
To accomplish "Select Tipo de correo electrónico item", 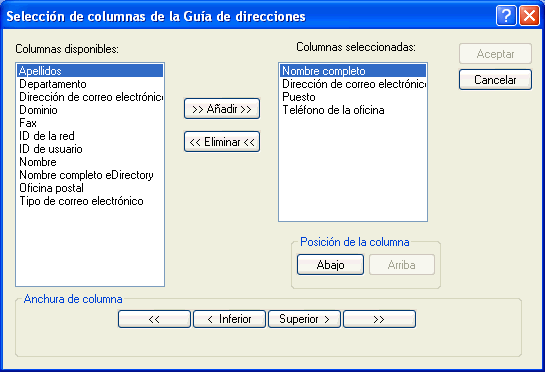I will (90, 201).
